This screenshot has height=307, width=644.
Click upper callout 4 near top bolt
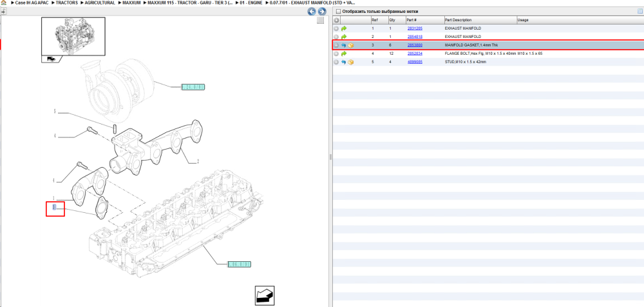tap(54, 136)
